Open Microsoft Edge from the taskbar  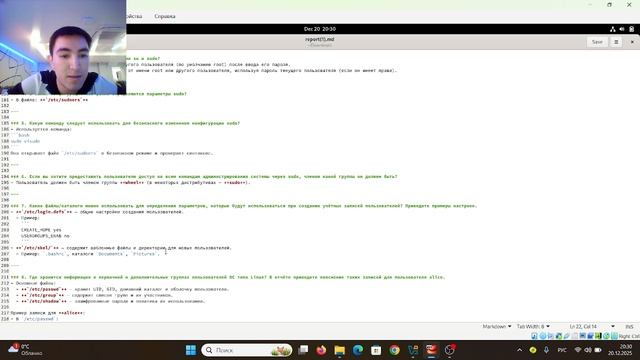pyautogui.click(x=358, y=350)
